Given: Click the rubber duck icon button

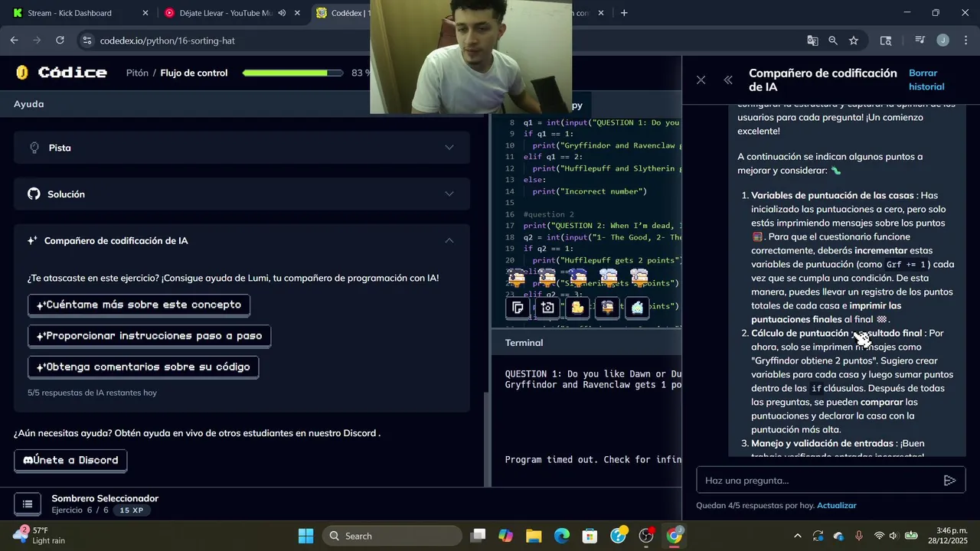Looking at the screenshot, I should pyautogui.click(x=577, y=308).
